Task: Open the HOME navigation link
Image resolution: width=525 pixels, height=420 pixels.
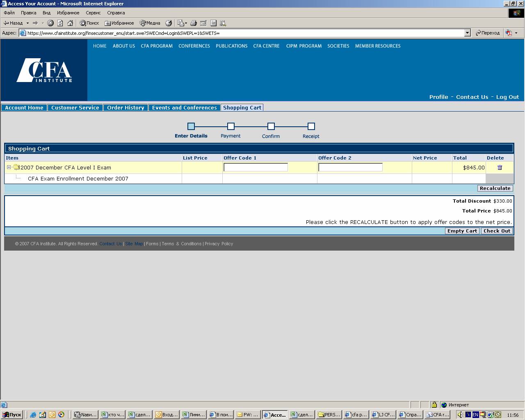Action: (100, 46)
